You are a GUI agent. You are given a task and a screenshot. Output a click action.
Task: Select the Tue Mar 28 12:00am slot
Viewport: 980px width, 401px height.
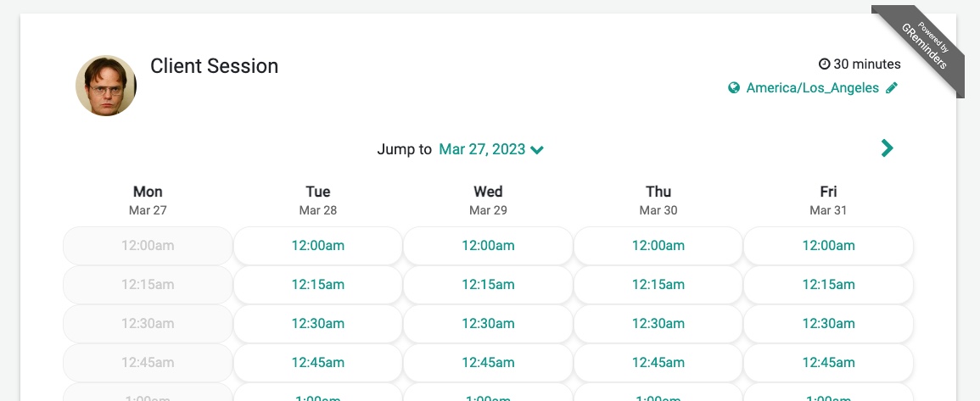318,246
